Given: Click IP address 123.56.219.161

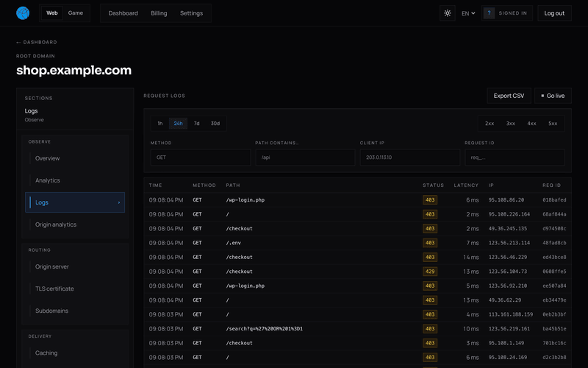Looking at the screenshot, I should point(509,328).
